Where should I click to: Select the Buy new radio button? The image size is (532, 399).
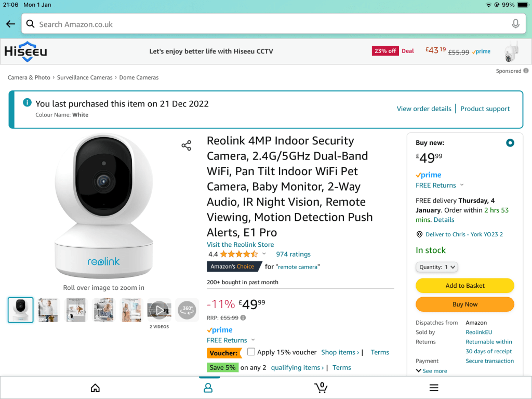(x=510, y=143)
